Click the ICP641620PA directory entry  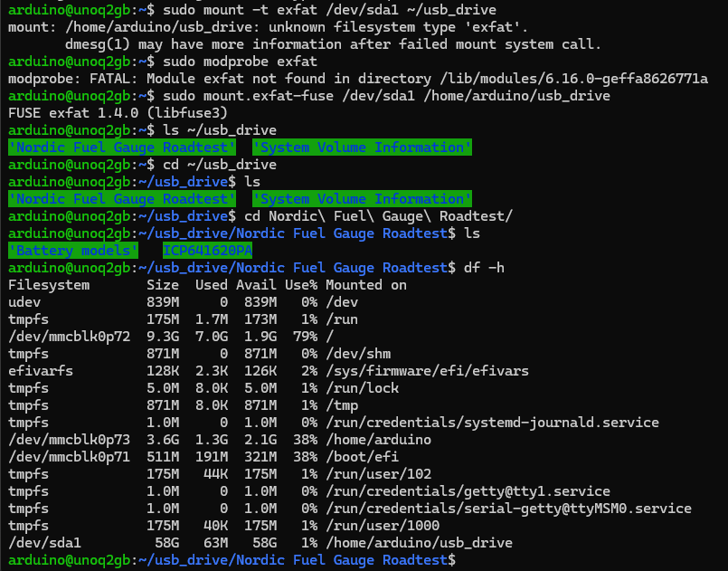point(207,251)
